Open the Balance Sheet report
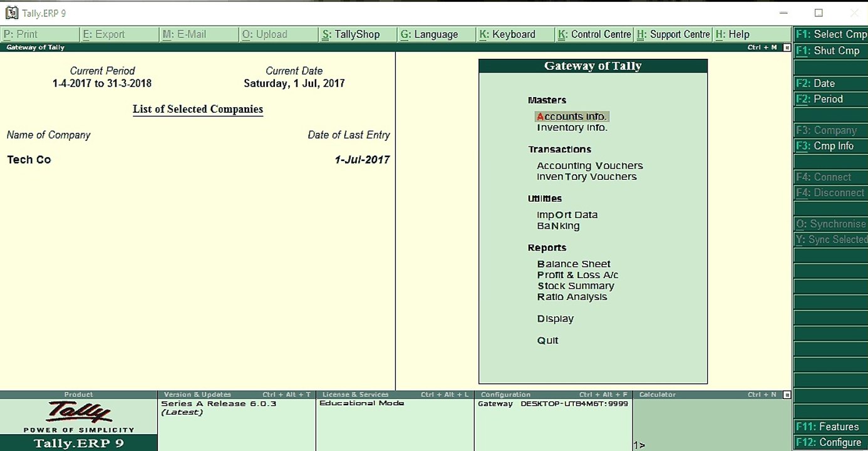Image resolution: width=868 pixels, height=451 pixels. pyautogui.click(x=574, y=264)
